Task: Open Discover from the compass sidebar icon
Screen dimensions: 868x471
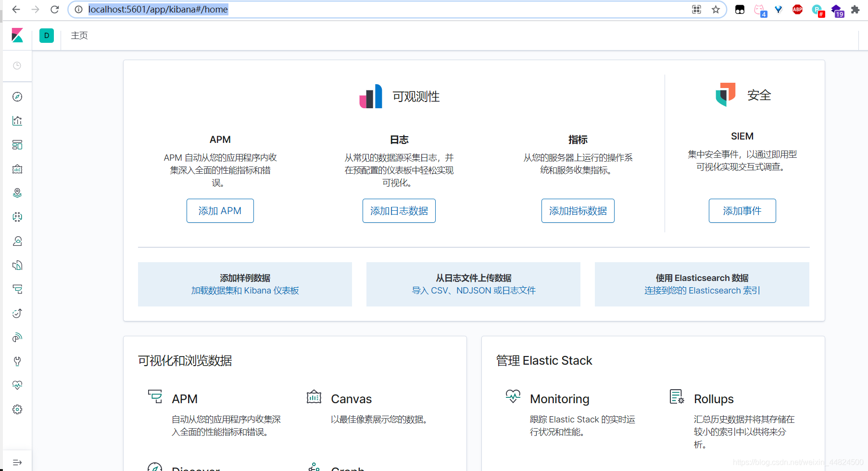Action: 17,97
